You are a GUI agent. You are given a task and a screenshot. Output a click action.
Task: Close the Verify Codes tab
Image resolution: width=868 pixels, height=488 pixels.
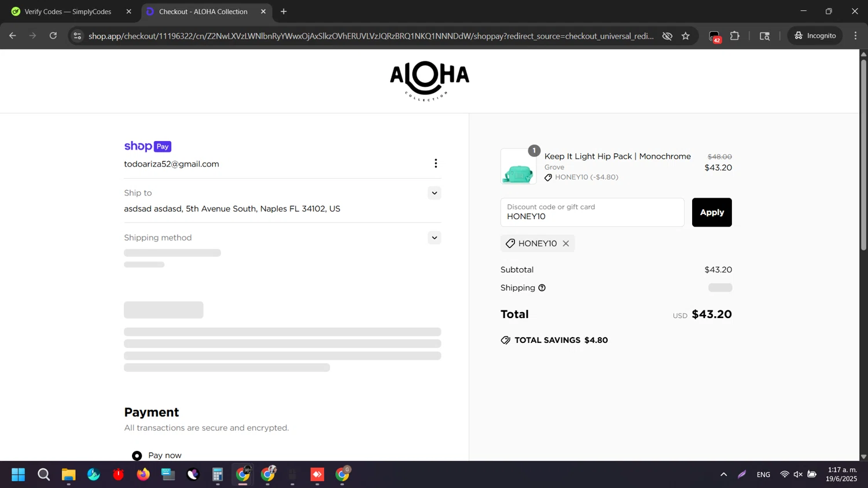point(128,12)
